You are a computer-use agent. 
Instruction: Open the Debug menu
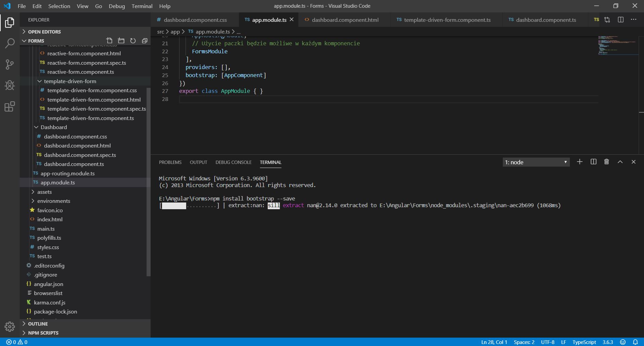[117, 6]
